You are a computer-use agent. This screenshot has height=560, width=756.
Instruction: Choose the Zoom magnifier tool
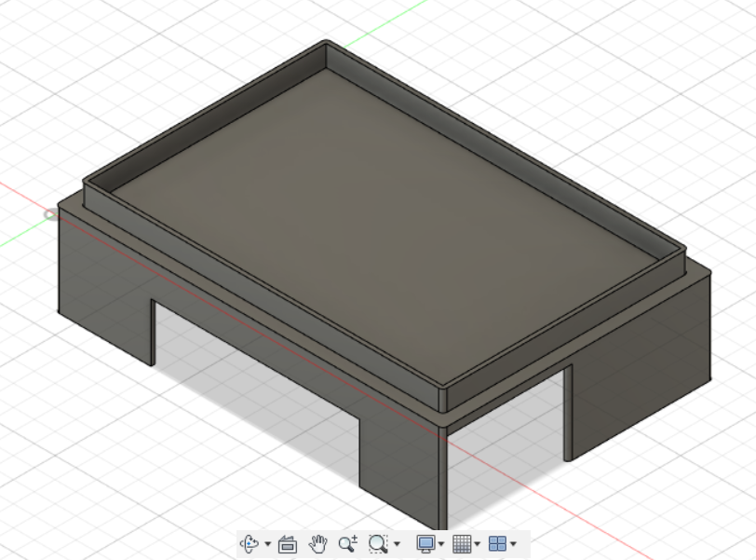[x=347, y=543]
